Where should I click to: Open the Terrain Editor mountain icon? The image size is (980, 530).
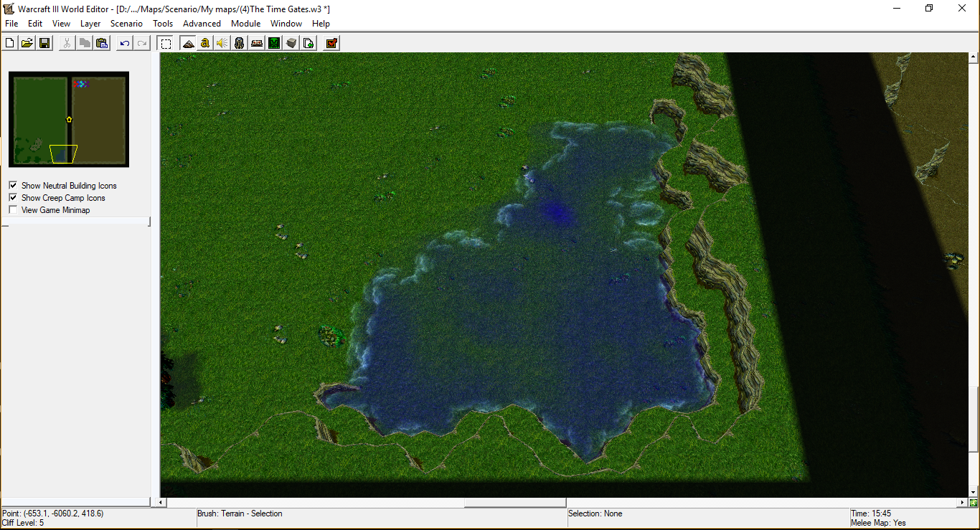pos(188,43)
